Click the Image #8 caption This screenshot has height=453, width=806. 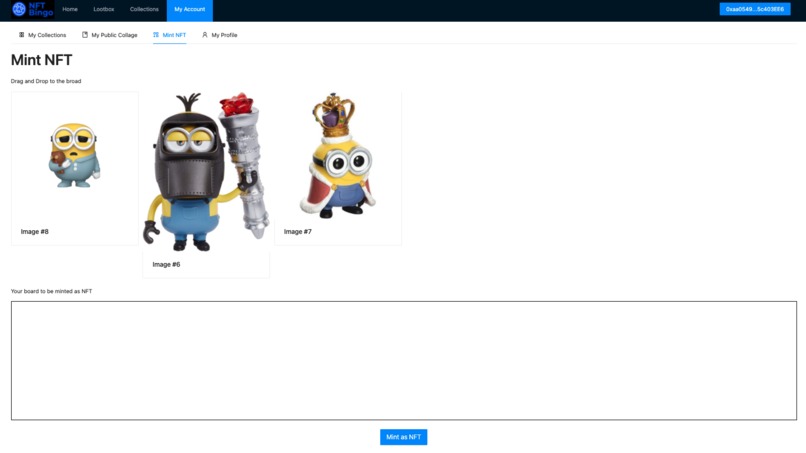coord(34,232)
